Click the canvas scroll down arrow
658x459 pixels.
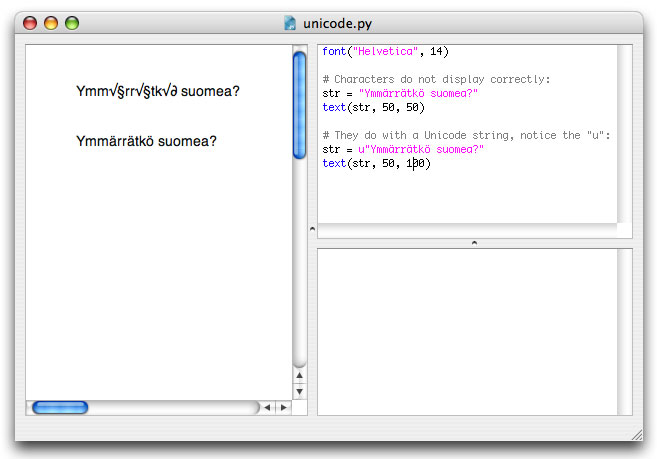300,391
